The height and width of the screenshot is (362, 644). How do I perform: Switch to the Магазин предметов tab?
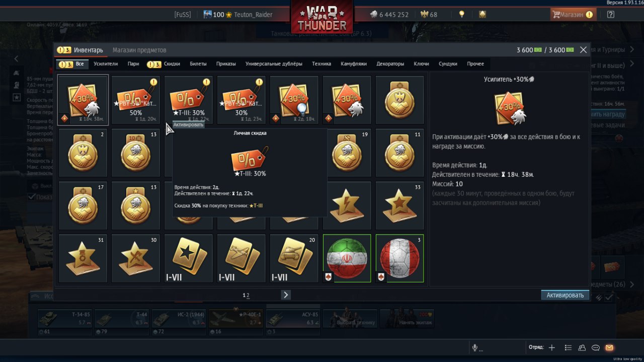click(139, 50)
